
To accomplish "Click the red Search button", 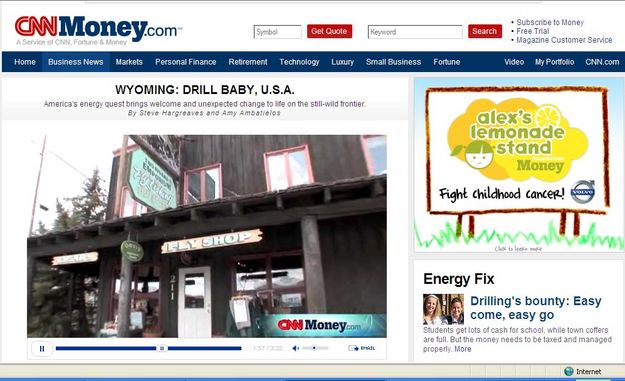I will (485, 31).
